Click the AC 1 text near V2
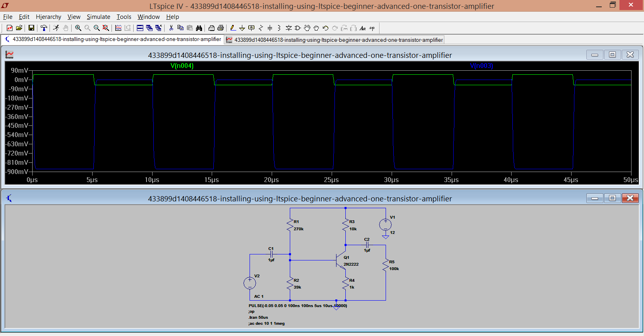 click(259, 297)
